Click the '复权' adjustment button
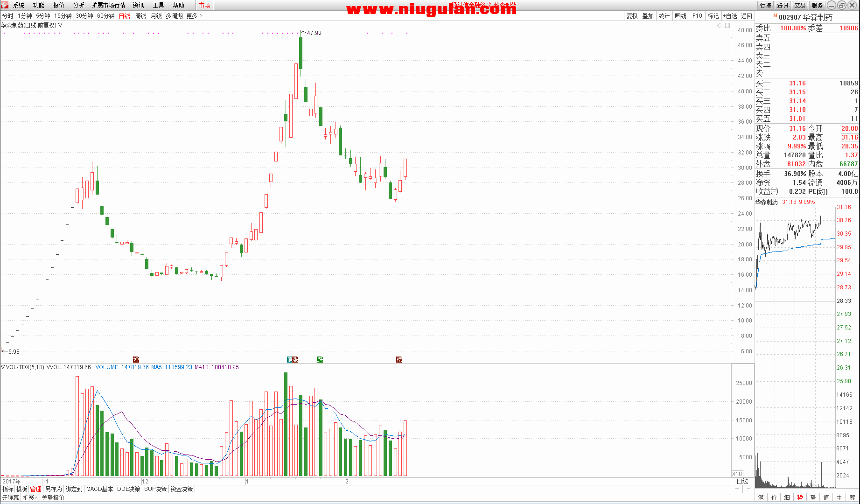Image resolution: width=860 pixels, height=504 pixels. (x=632, y=16)
